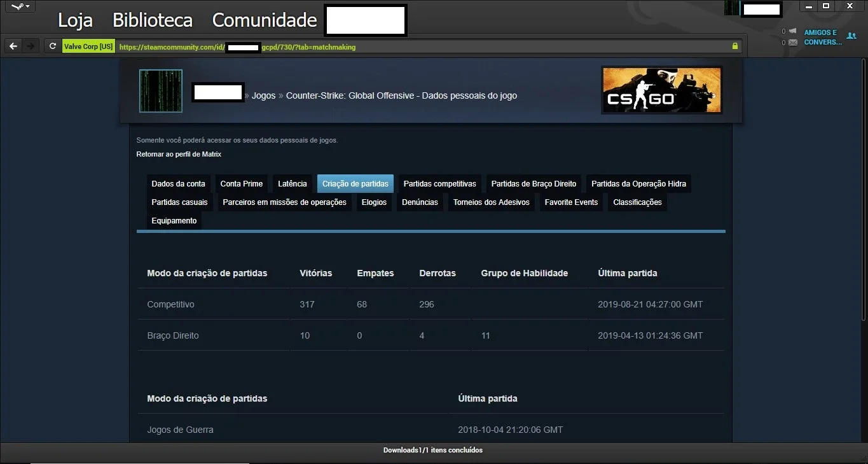Reload the page with the refresh icon
868x464 pixels.
point(53,46)
